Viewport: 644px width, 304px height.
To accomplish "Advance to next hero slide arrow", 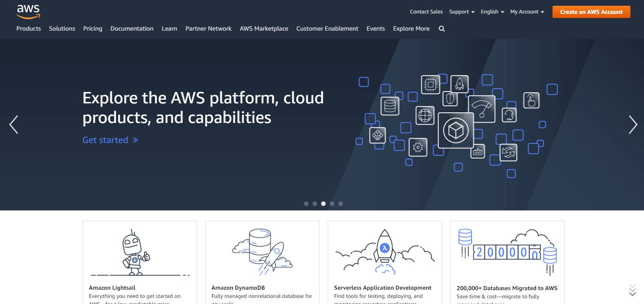I will click(x=633, y=125).
